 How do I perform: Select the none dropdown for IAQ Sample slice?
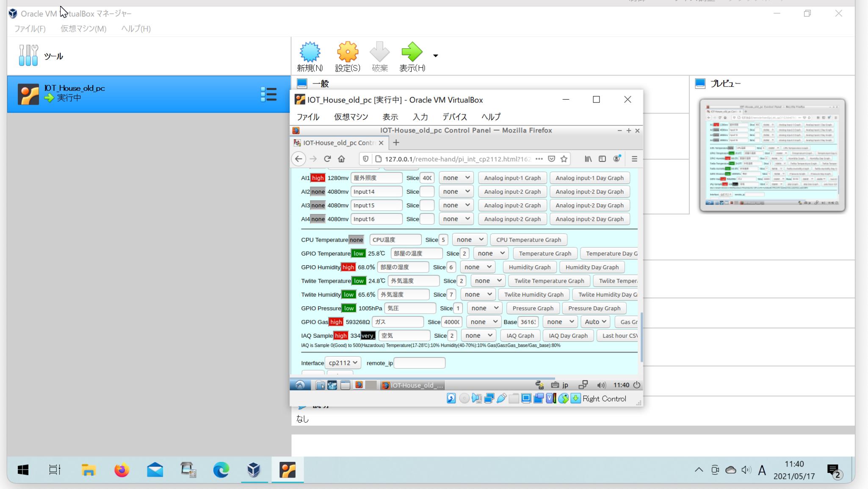[476, 335]
